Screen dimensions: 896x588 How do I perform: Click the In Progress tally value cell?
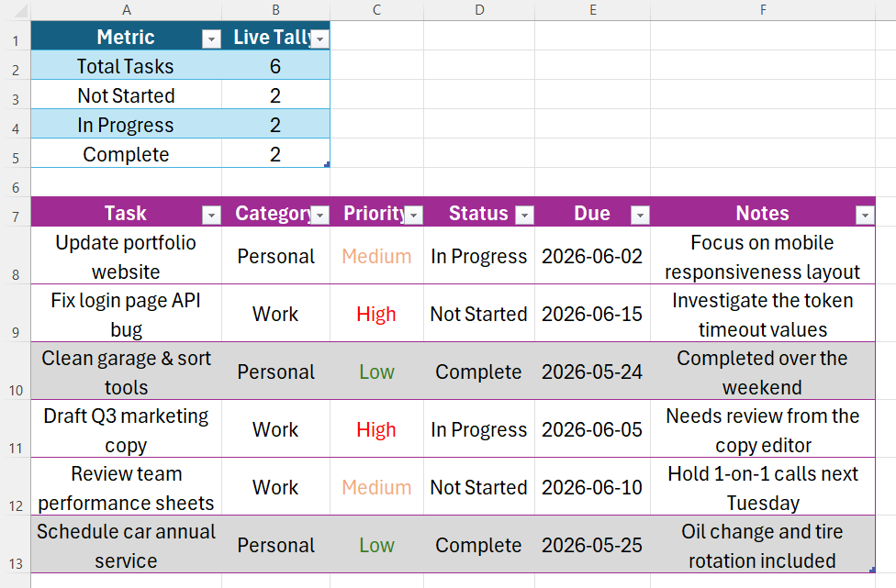click(x=275, y=124)
